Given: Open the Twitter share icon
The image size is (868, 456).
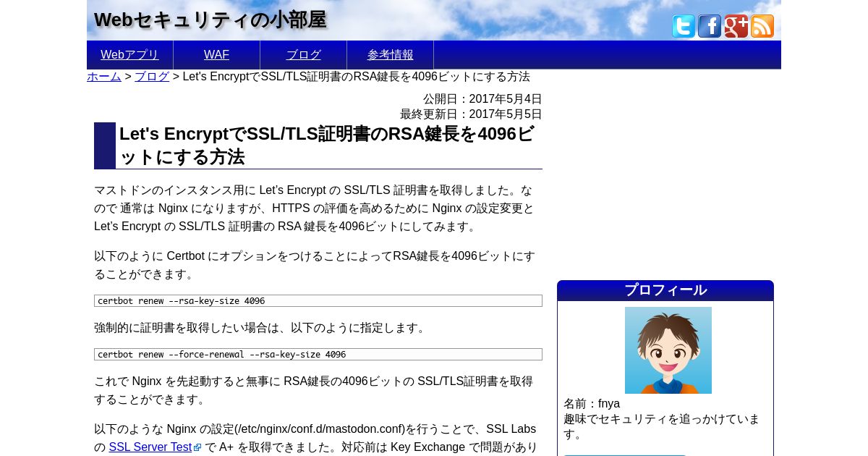Looking at the screenshot, I should [684, 26].
